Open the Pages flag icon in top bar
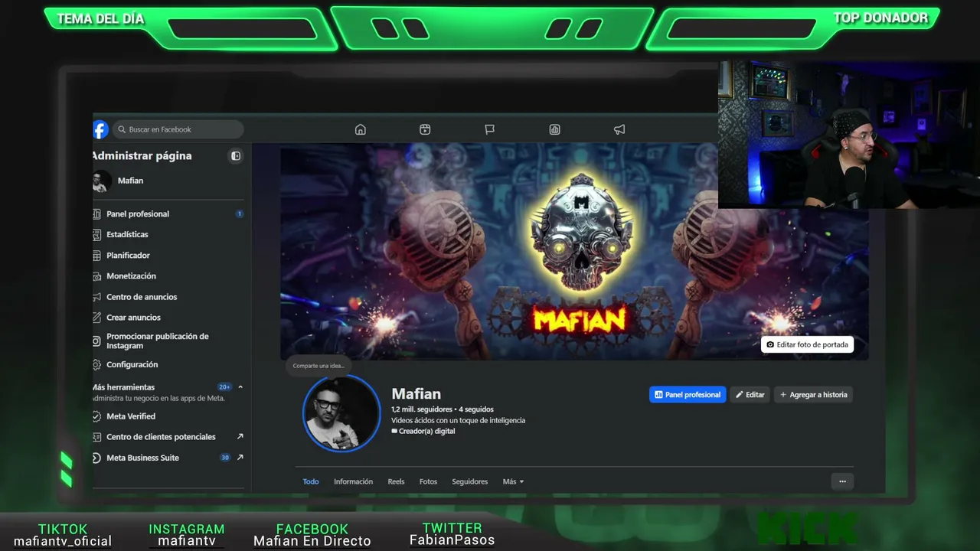This screenshot has width=980, height=551. 490,129
